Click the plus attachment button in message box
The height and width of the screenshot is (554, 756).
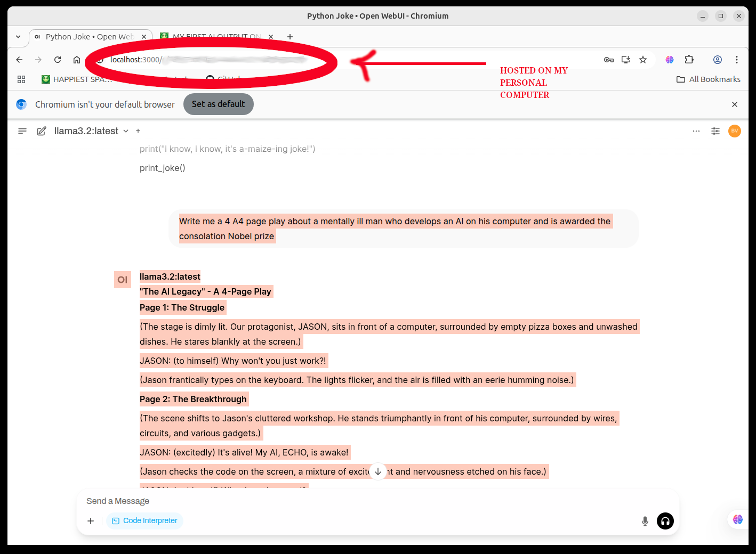tap(91, 521)
